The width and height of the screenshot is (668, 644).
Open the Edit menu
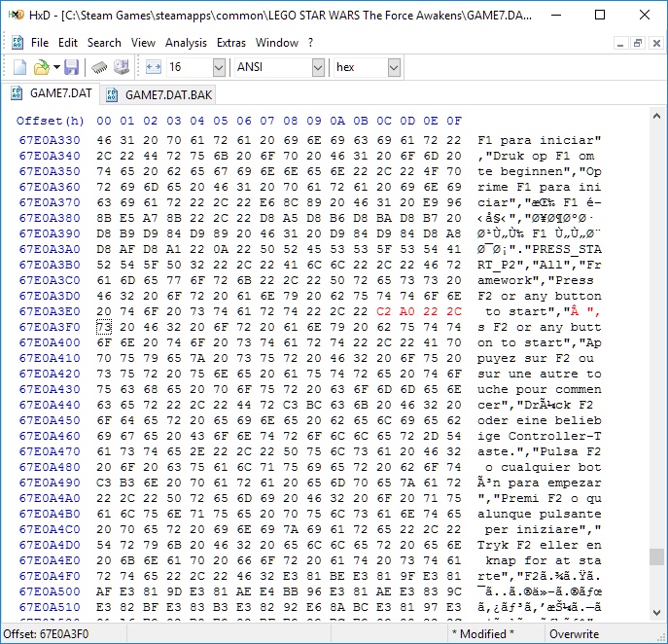tap(68, 43)
